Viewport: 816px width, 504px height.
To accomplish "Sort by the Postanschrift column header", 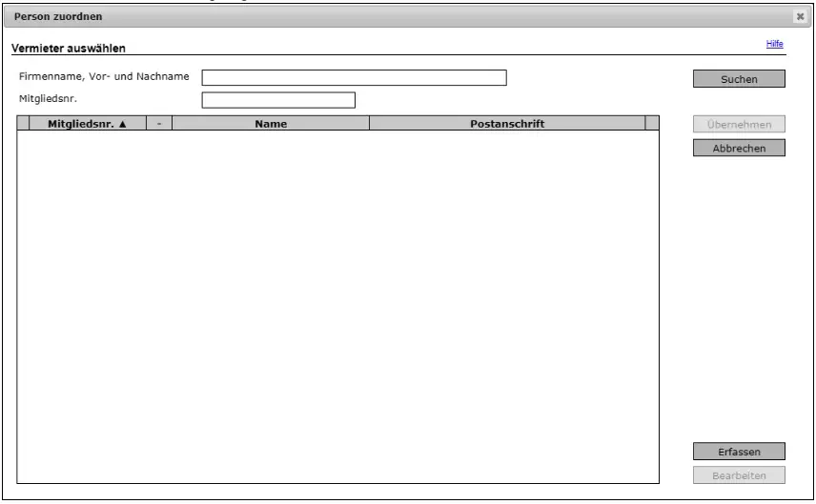I will [x=507, y=123].
